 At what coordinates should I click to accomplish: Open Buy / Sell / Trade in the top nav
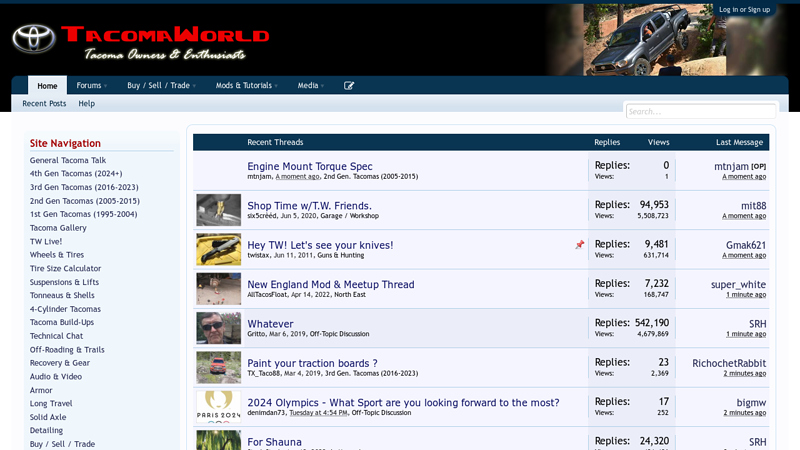coord(158,85)
